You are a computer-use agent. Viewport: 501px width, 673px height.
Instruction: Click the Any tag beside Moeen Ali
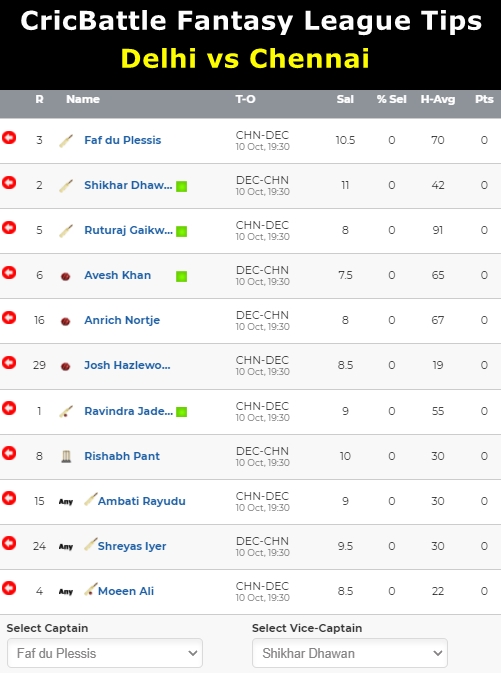point(66,591)
